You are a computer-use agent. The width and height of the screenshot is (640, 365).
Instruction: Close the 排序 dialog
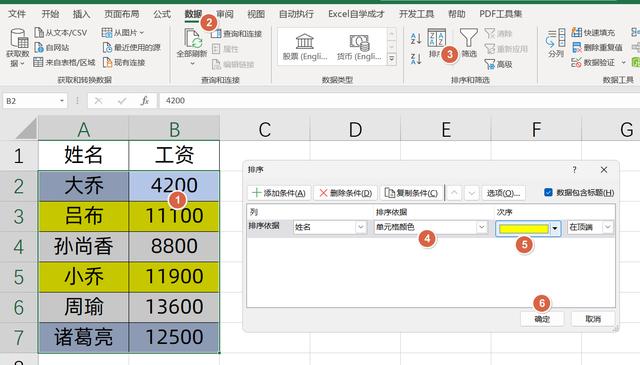[604, 169]
